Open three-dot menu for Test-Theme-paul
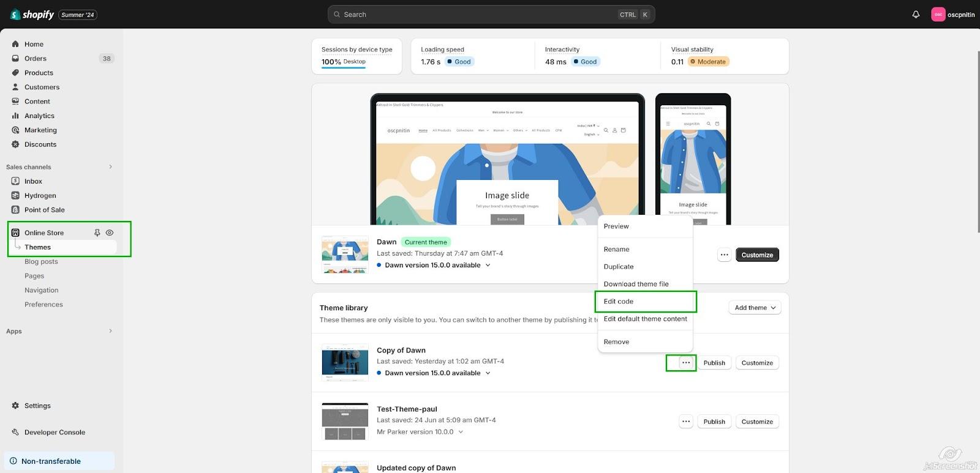The width and height of the screenshot is (980, 473). pos(686,422)
